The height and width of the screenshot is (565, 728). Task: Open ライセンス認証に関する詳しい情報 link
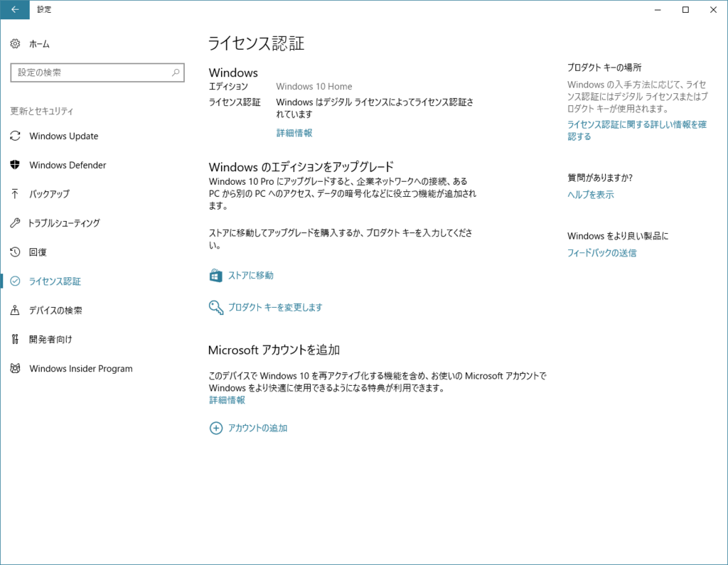point(636,131)
